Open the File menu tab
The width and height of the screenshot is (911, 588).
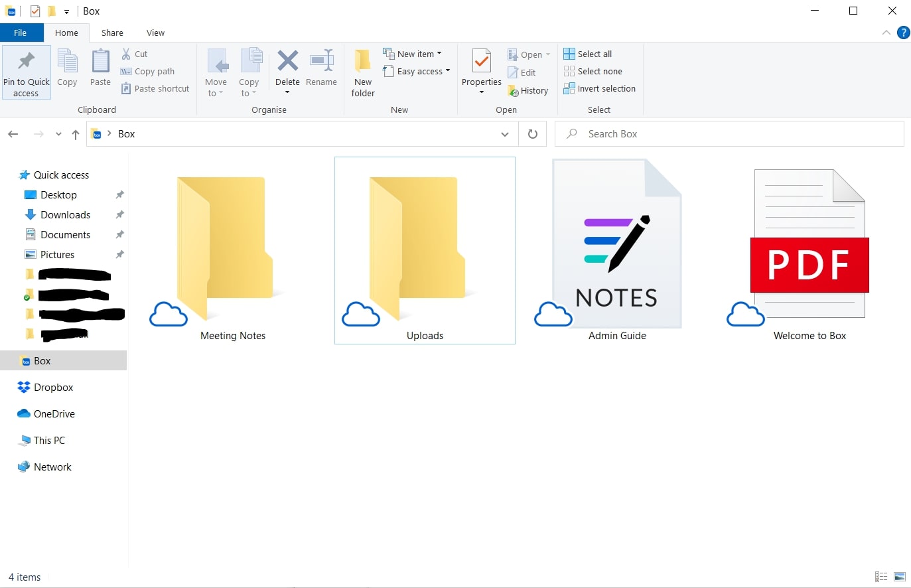click(x=21, y=33)
